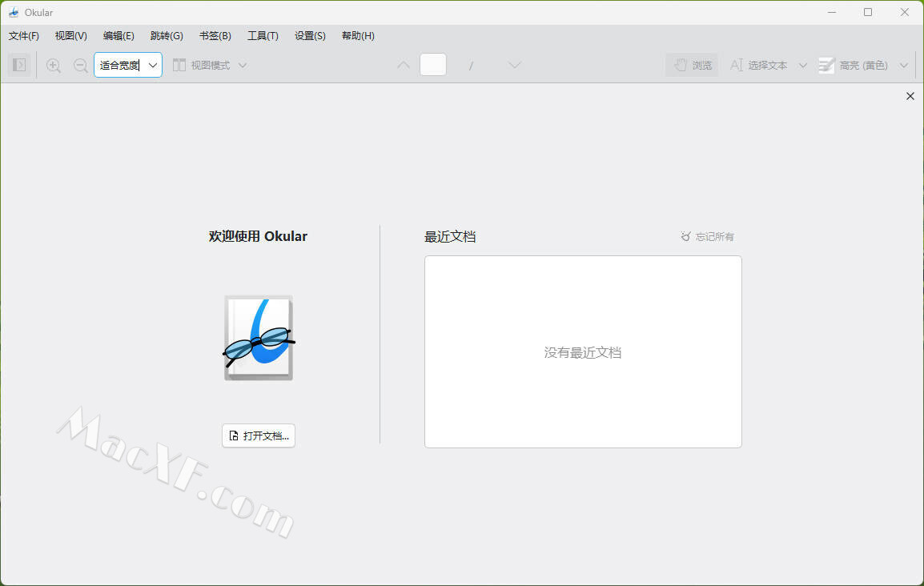Click the Okular title bar app icon

14,12
